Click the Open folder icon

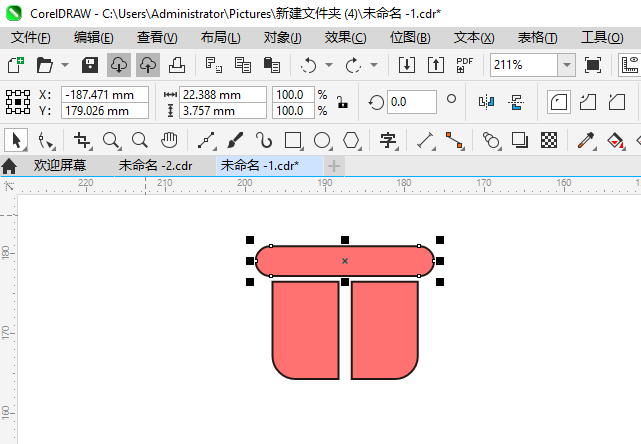click(x=45, y=65)
